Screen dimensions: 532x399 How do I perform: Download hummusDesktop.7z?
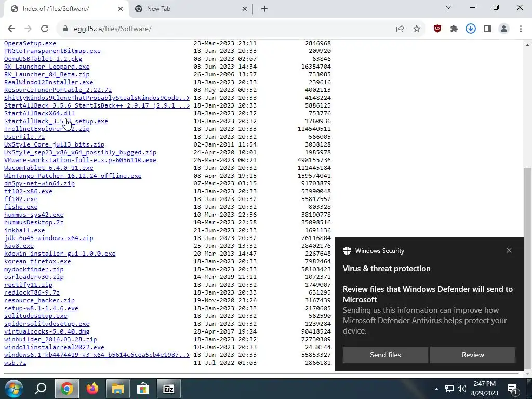[x=34, y=222]
